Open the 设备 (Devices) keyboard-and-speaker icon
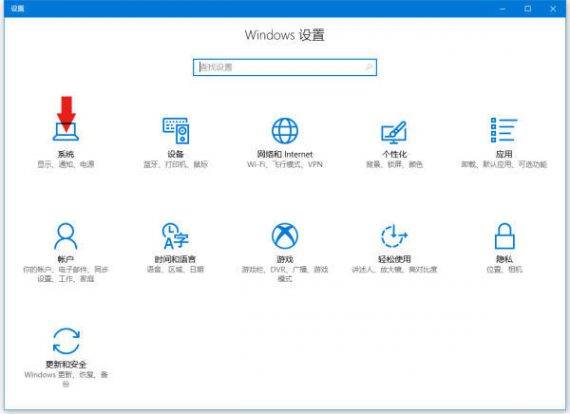570x414 pixels. pos(176,130)
